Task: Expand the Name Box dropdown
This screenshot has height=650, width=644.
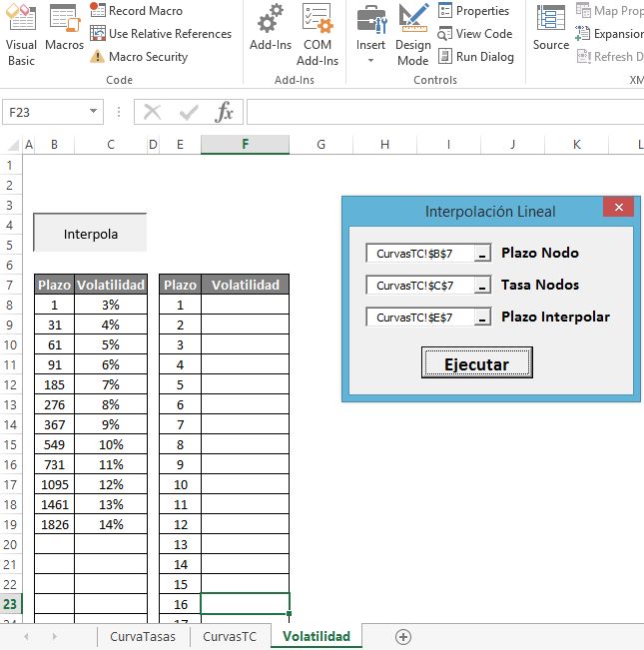Action: (x=93, y=111)
